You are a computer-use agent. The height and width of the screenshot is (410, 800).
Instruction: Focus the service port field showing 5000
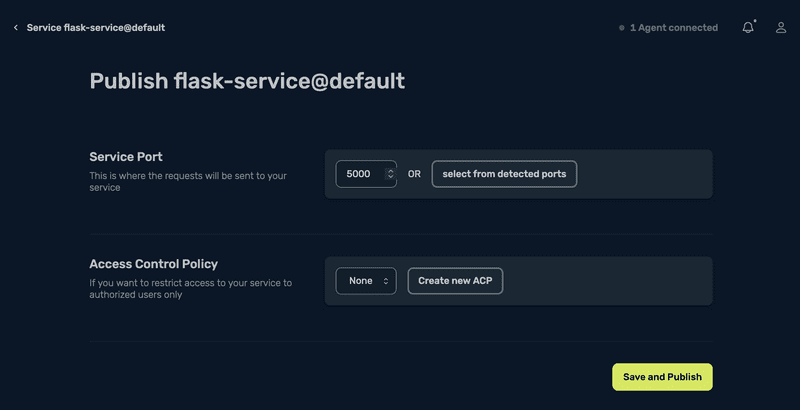point(359,174)
